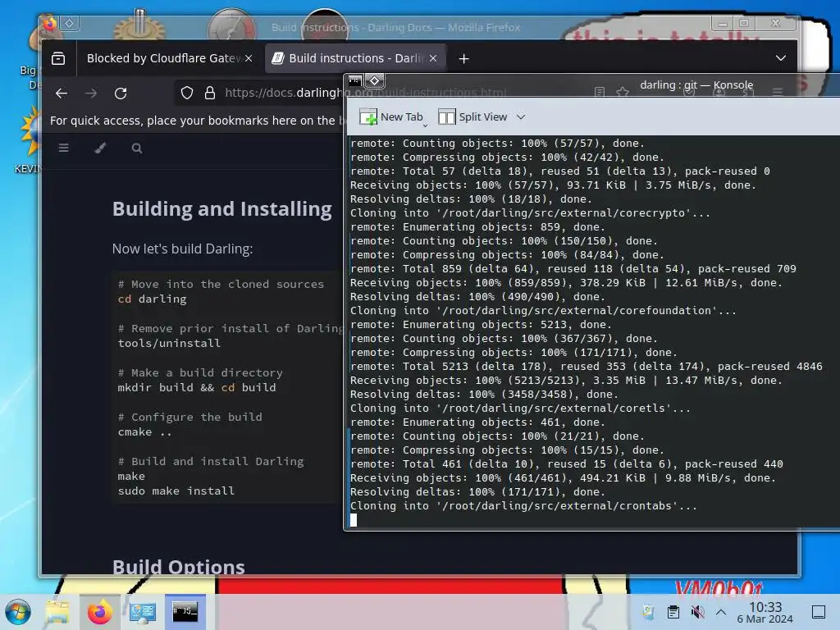Switch to Blocked by Cloudflare Gateway tab
840x630 pixels.
(163, 58)
